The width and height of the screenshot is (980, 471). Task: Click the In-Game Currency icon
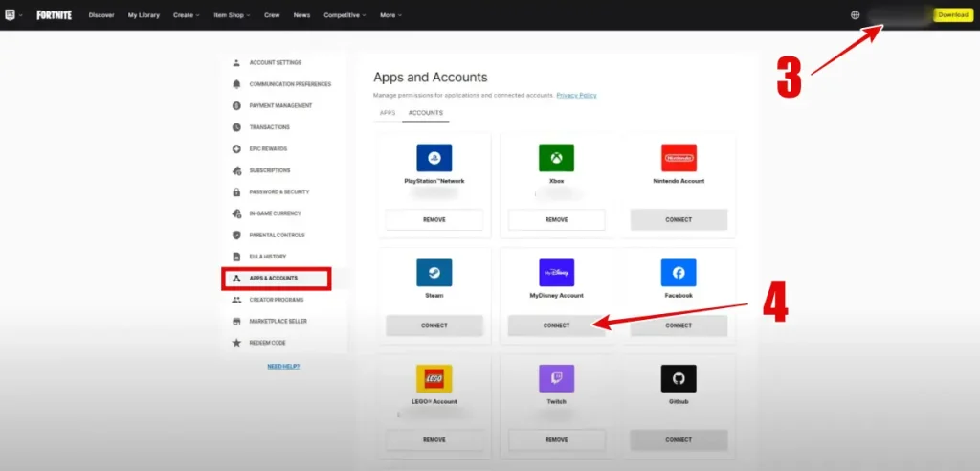236,213
